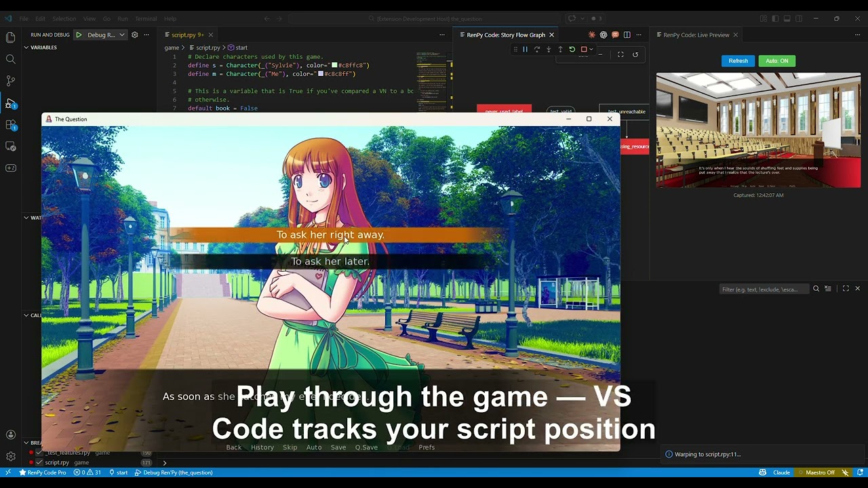The image size is (868, 488).
Task: Open Manage gear icon in activity bar
Action: click(x=10, y=456)
